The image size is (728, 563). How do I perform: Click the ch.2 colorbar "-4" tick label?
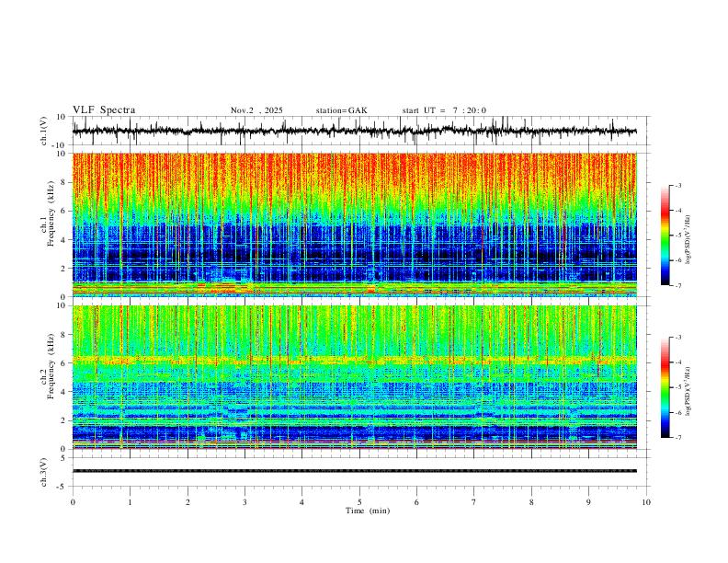coord(678,362)
